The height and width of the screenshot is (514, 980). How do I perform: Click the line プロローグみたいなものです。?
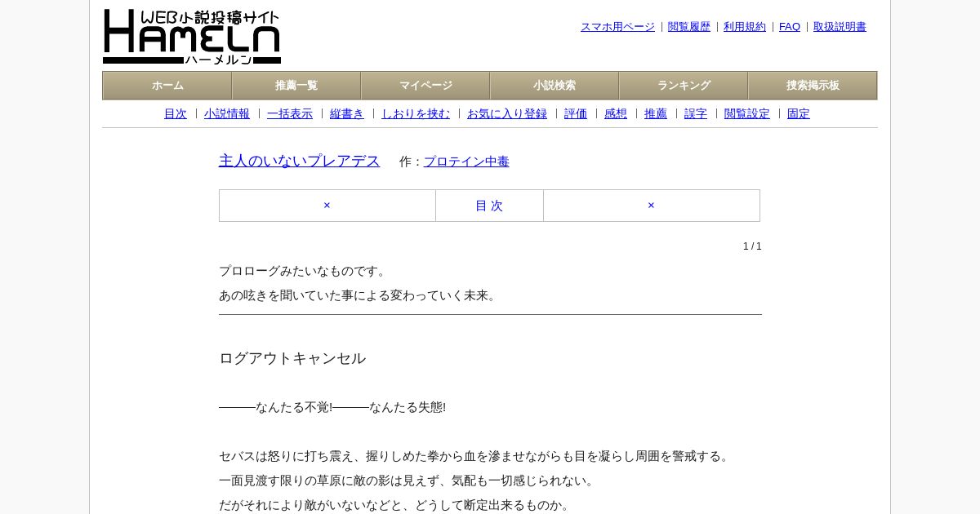(x=305, y=271)
